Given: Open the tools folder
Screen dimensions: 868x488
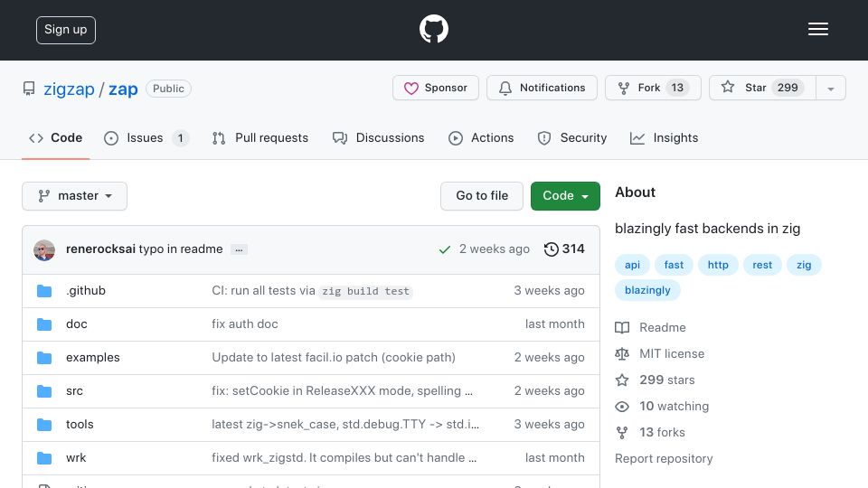Looking at the screenshot, I should coord(80,425).
